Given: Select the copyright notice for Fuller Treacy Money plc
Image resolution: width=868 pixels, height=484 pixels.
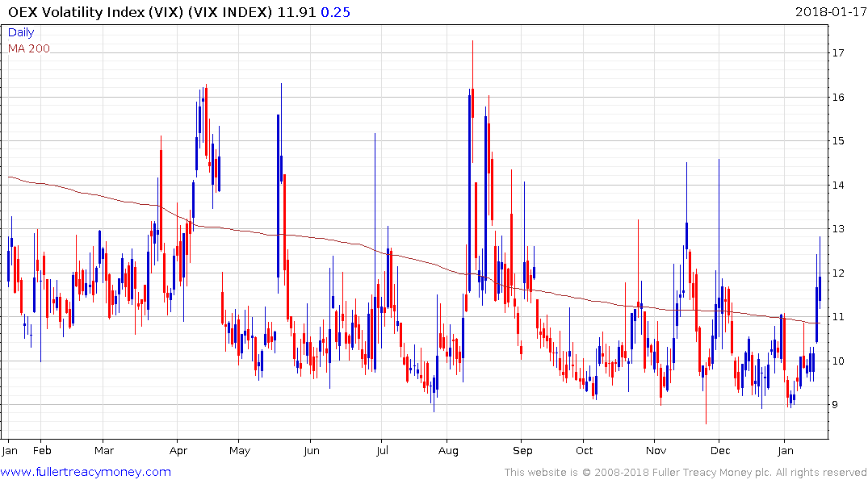Looking at the screenshot, I should (x=686, y=473).
